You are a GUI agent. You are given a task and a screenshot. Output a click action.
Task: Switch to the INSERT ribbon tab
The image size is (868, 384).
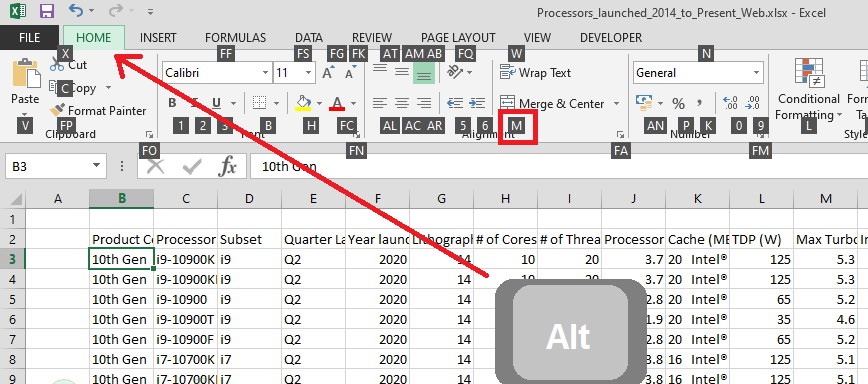[x=158, y=38]
